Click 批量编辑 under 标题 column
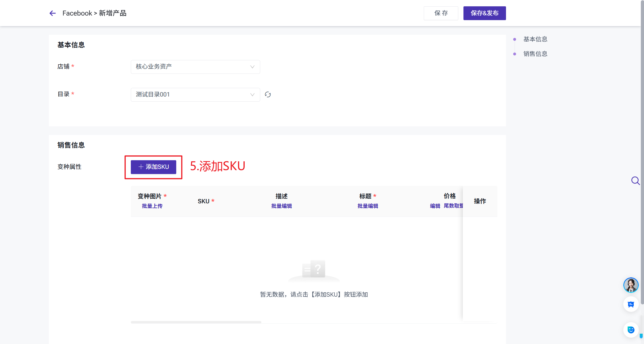This screenshot has width=644, height=344. click(368, 206)
